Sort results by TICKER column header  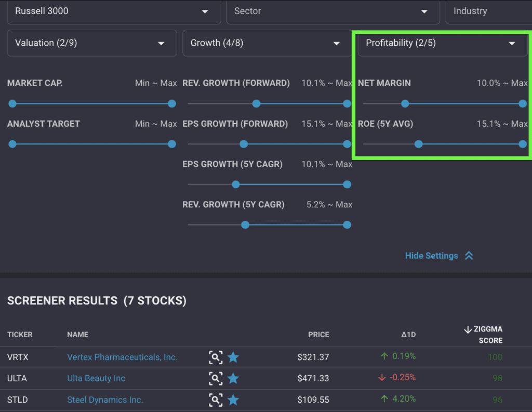[20, 335]
